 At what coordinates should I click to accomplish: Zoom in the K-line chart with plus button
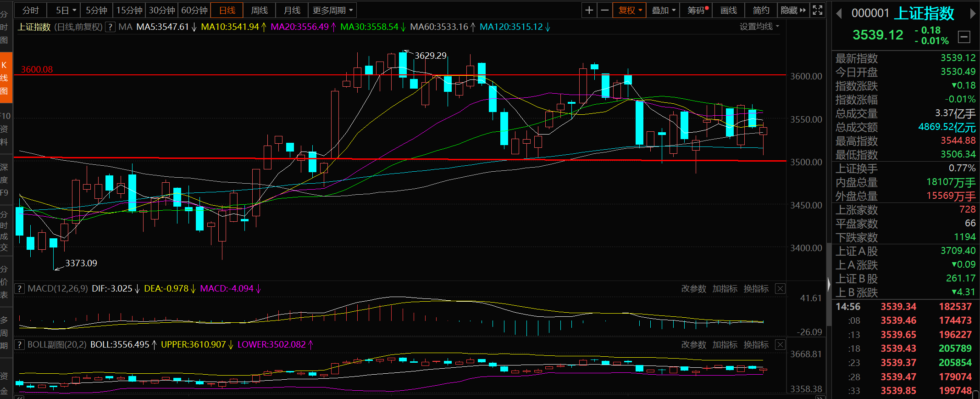[589, 10]
